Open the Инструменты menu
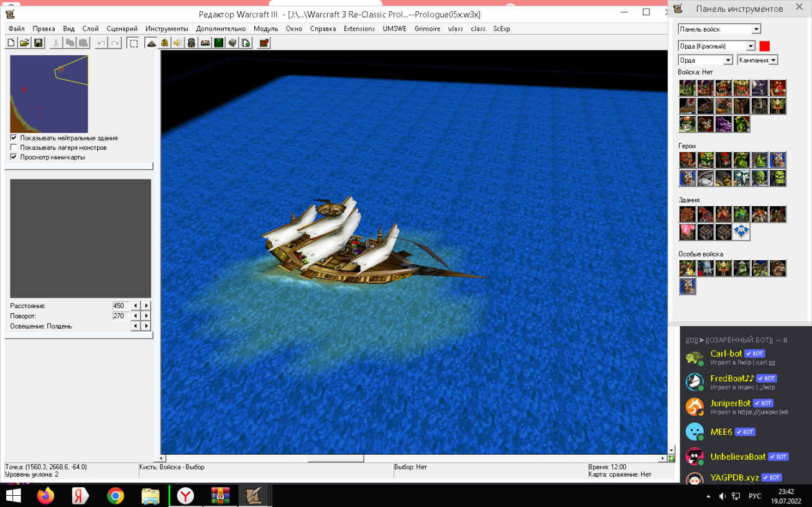This screenshot has width=812, height=507. 167,29
